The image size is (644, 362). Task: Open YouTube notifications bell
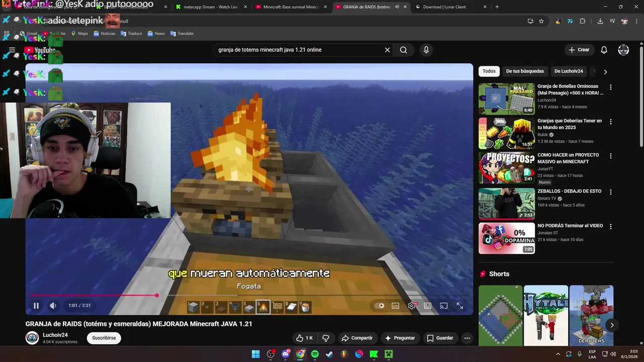(604, 50)
